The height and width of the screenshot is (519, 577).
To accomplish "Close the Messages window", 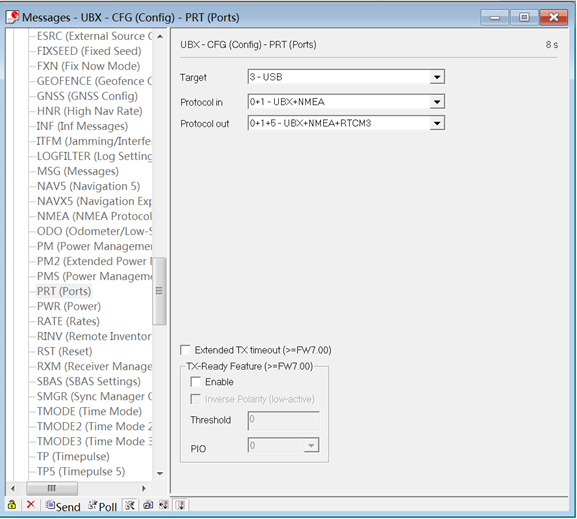I will [553, 17].
